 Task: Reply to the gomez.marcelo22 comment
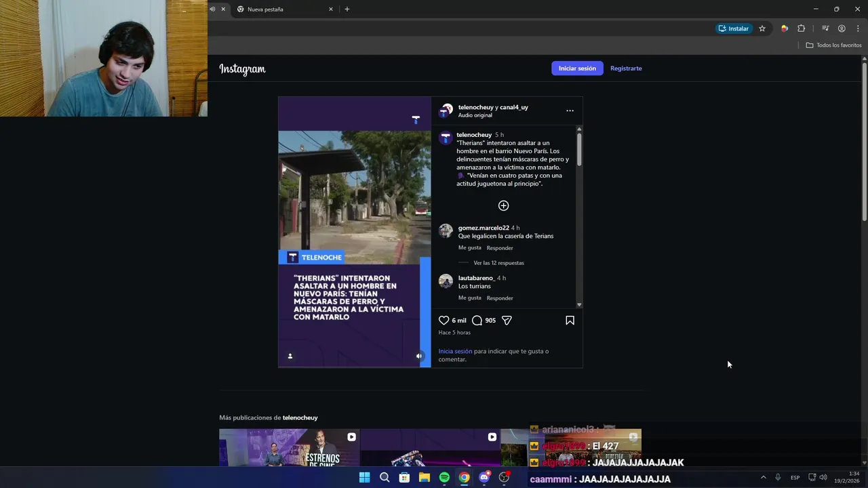(500, 248)
